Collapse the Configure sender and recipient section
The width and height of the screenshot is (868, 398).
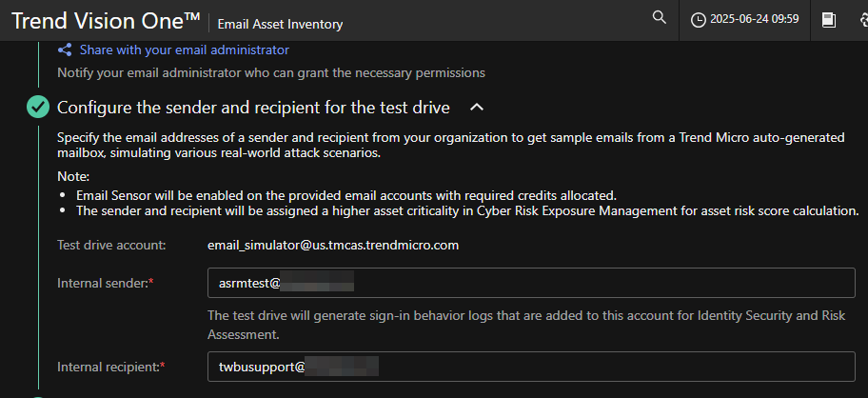coord(477,107)
